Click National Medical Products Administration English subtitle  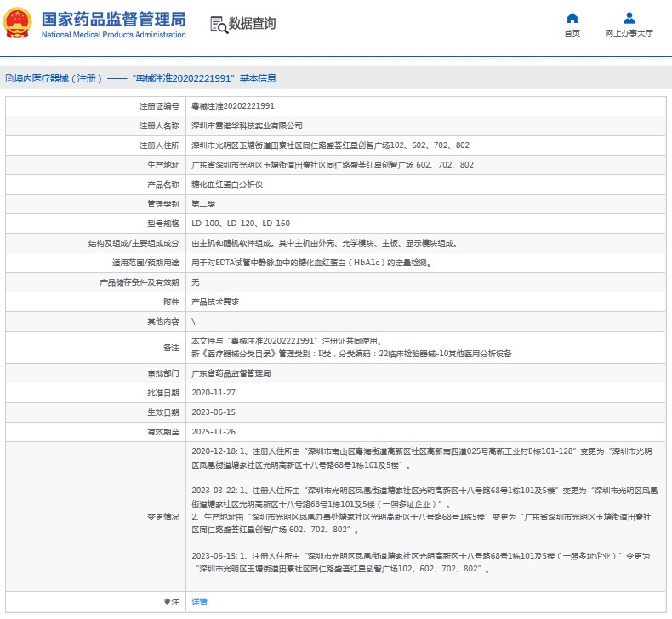click(x=114, y=35)
